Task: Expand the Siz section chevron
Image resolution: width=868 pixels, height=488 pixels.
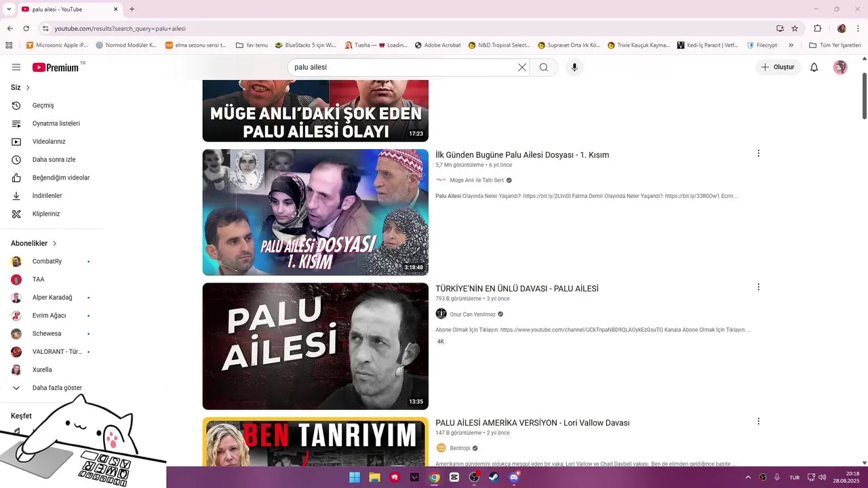Action: click(28, 87)
